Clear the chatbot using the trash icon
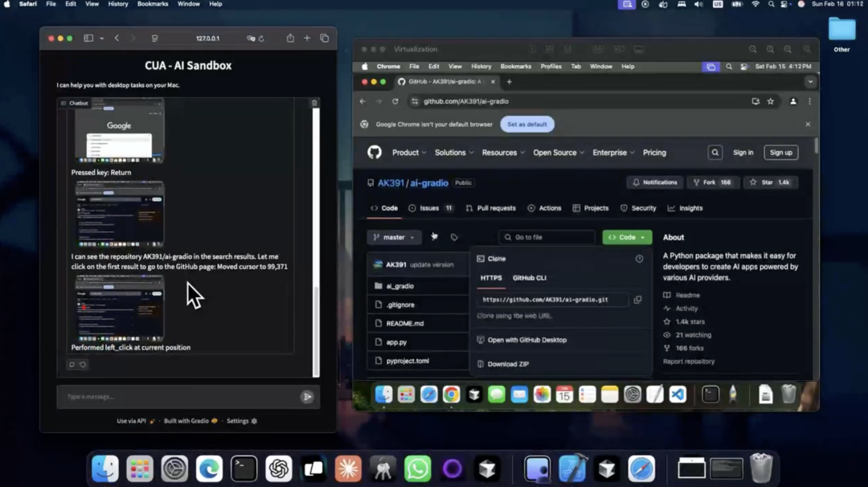868x487 pixels. pos(313,102)
